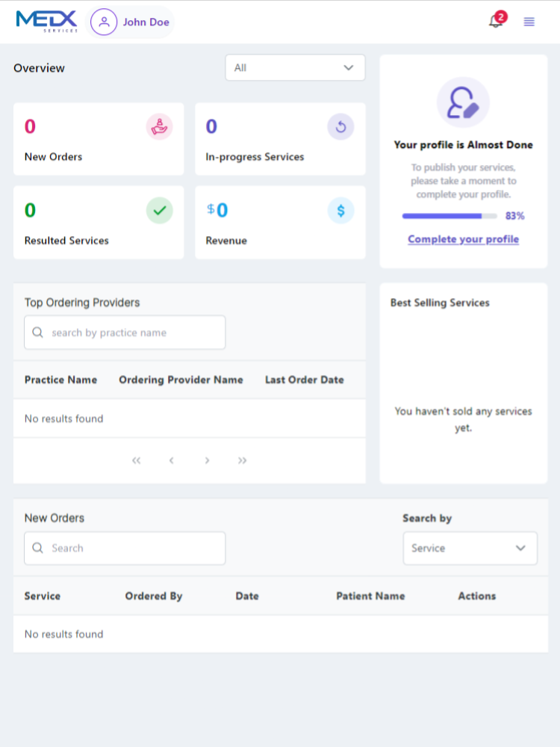Jump to the last providers page

[242, 461]
